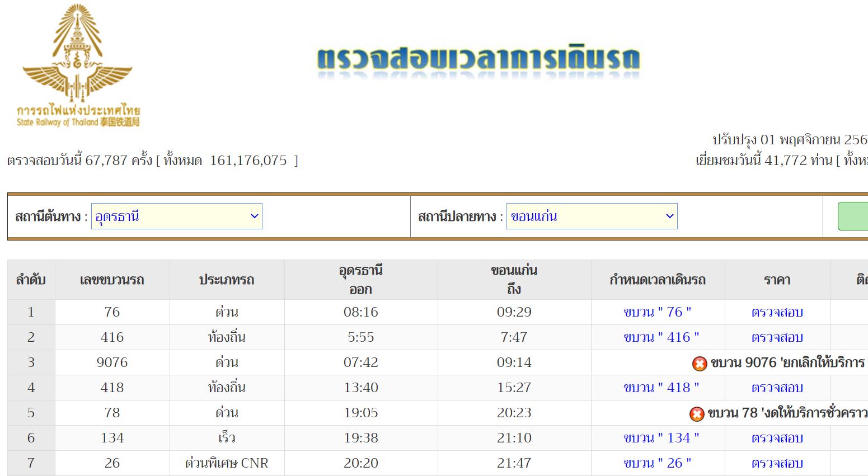
Task: Click suspension notice ขบวน 78 งดให้บริการชั่วคราว
Action: tap(787, 413)
